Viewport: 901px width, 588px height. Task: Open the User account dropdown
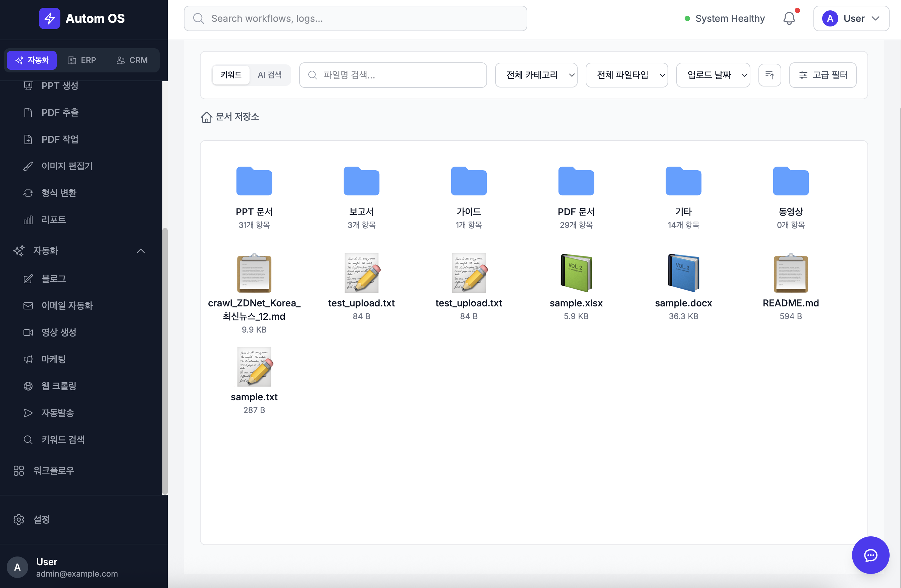(851, 18)
